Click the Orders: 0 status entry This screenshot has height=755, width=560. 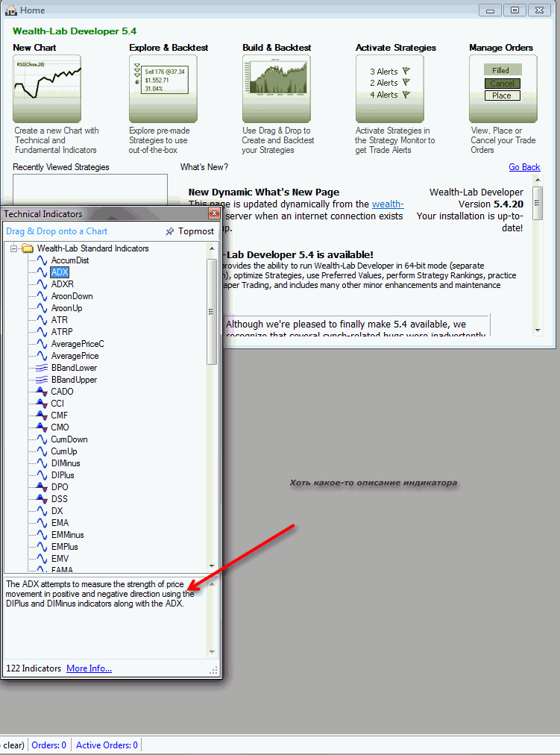pyautogui.click(x=48, y=745)
